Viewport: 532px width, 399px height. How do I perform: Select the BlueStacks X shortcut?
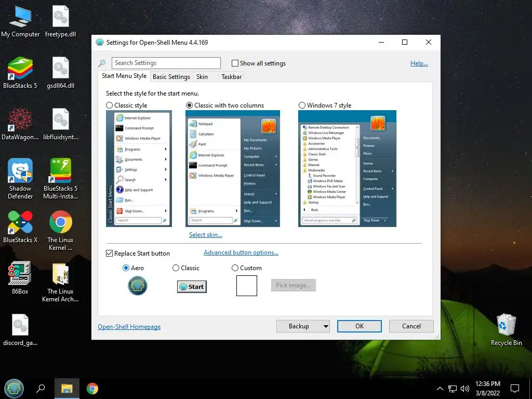(20, 227)
